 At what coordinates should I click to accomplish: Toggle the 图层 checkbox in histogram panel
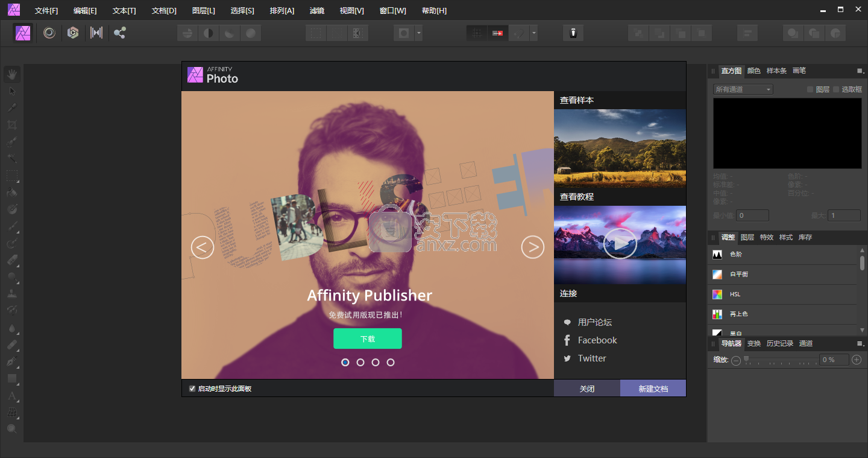pos(810,89)
